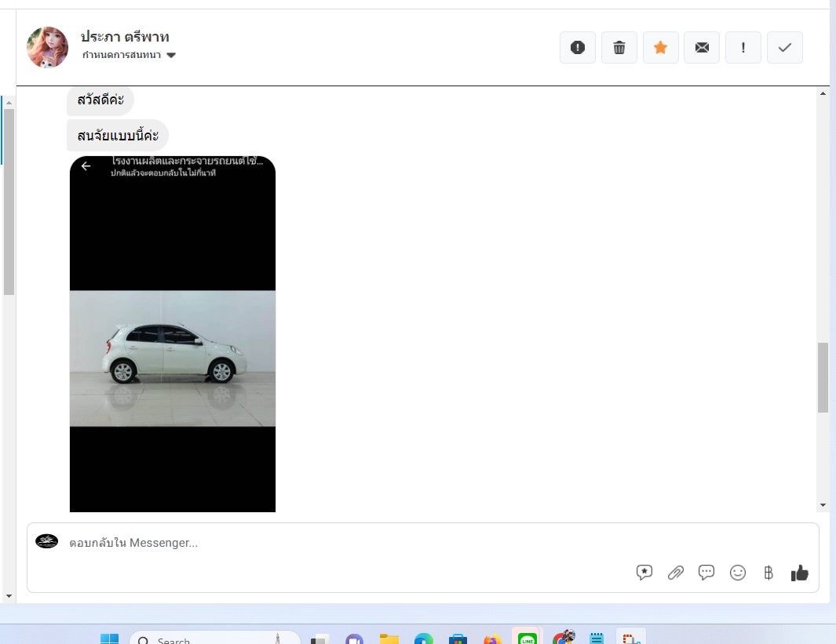836x644 pixels.
Task: Mark conversation done with checkmark icon
Action: pos(785,47)
